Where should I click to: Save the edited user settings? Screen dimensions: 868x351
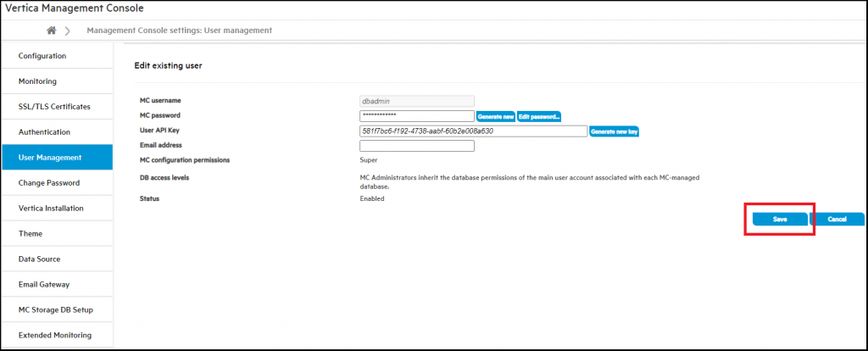point(779,220)
